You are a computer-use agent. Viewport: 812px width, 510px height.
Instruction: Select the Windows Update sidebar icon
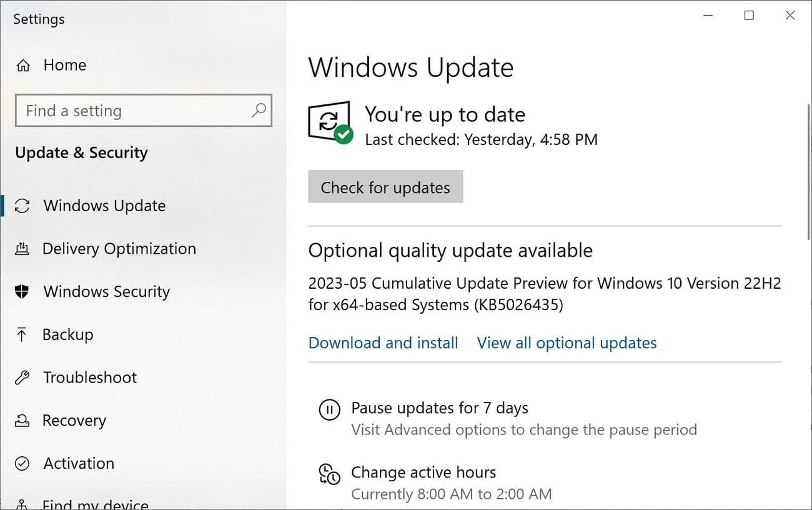pos(22,206)
